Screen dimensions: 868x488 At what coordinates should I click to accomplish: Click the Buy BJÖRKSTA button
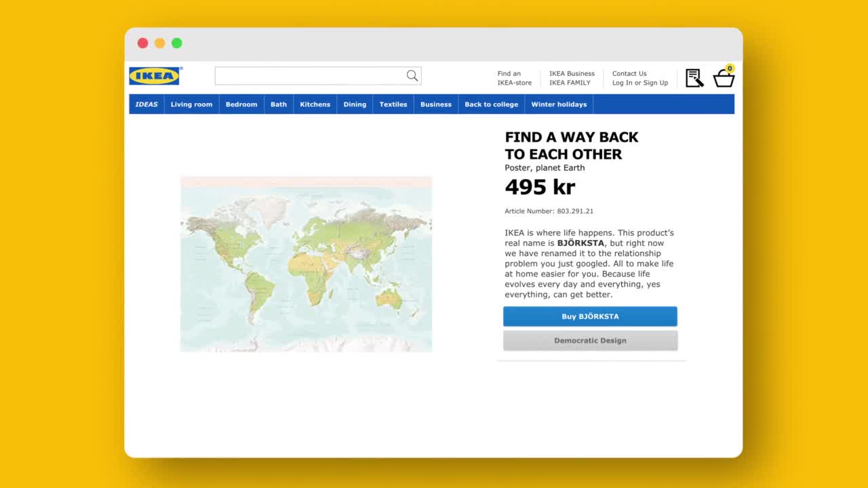pyautogui.click(x=590, y=317)
